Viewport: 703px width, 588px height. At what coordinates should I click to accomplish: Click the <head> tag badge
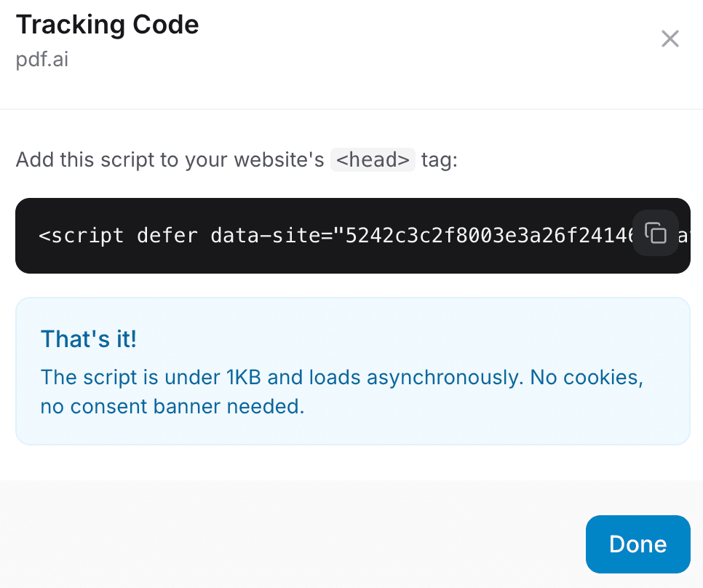[x=373, y=159]
